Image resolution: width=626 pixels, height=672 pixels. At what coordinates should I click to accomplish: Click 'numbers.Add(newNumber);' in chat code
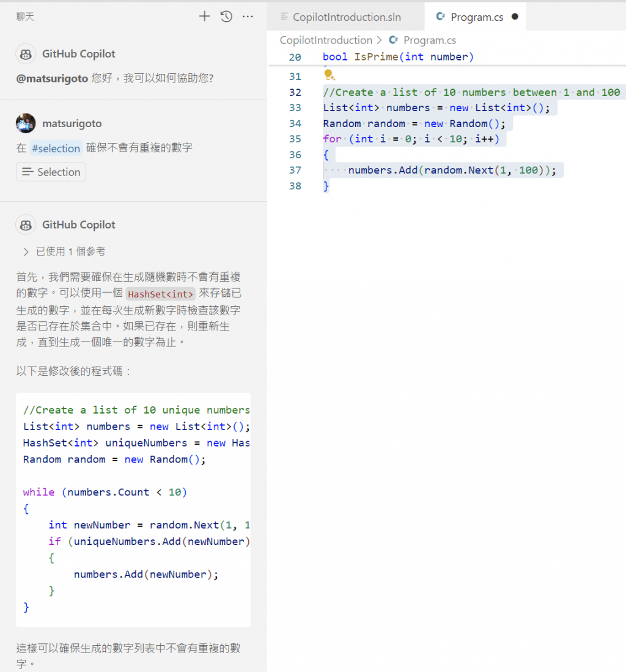coord(145,574)
